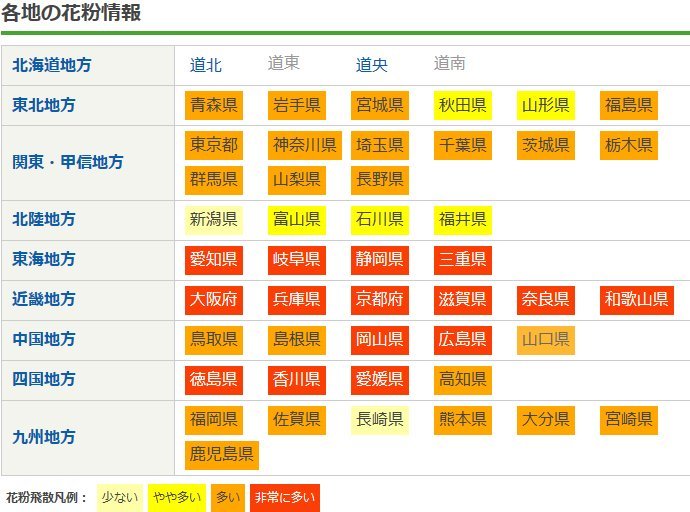Click the 東京都 prefecture link
The width and height of the screenshot is (690, 512).
click(214, 146)
